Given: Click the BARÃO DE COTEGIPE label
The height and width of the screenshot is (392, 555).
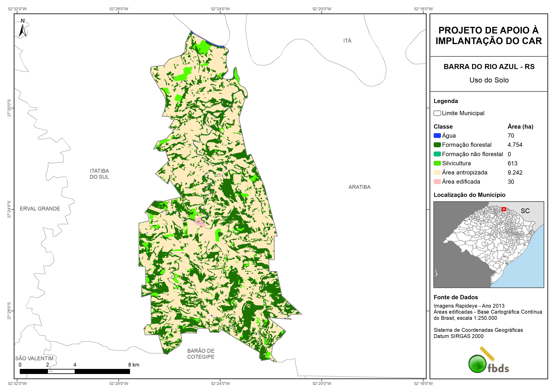Looking at the screenshot, I should click(201, 354).
